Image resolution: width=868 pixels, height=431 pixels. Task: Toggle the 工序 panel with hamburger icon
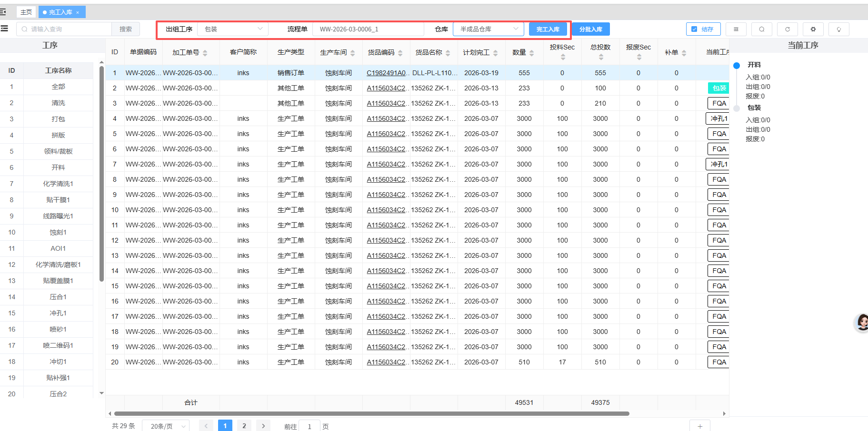click(x=5, y=29)
